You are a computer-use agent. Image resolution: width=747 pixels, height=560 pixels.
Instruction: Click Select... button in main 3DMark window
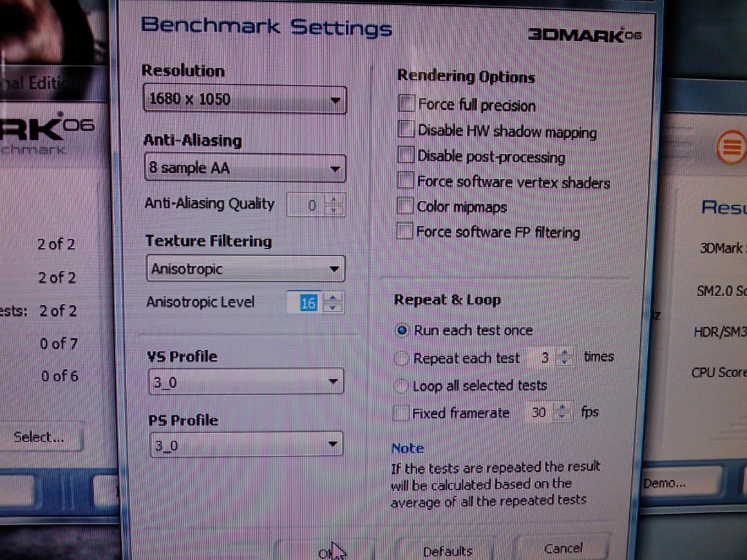click(39, 436)
